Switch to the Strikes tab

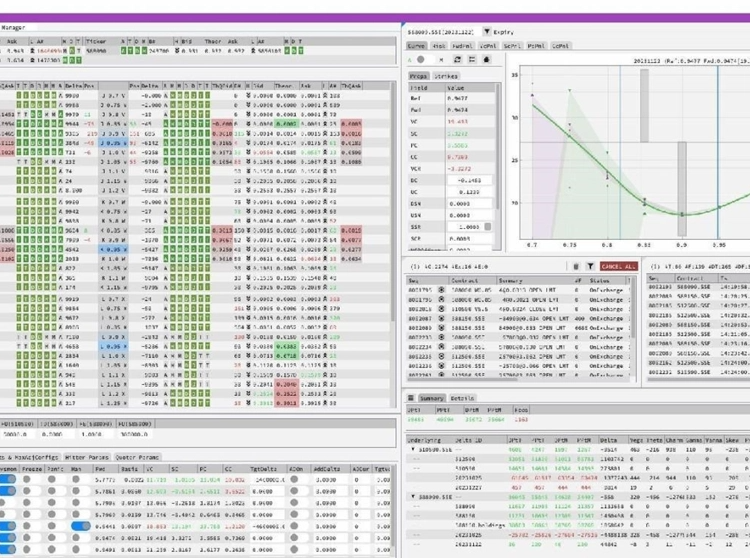tap(446, 76)
